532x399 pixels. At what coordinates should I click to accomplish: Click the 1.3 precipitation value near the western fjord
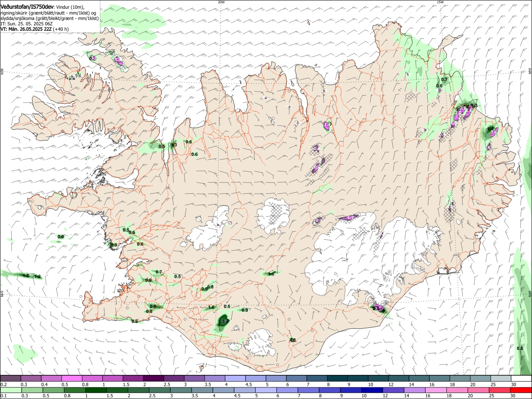pos(174,145)
